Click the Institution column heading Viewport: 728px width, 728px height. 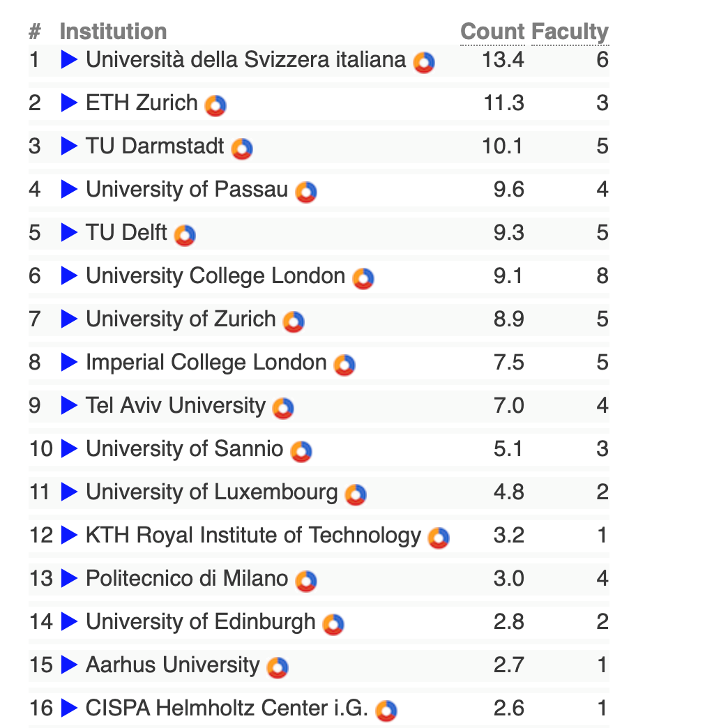click(113, 31)
